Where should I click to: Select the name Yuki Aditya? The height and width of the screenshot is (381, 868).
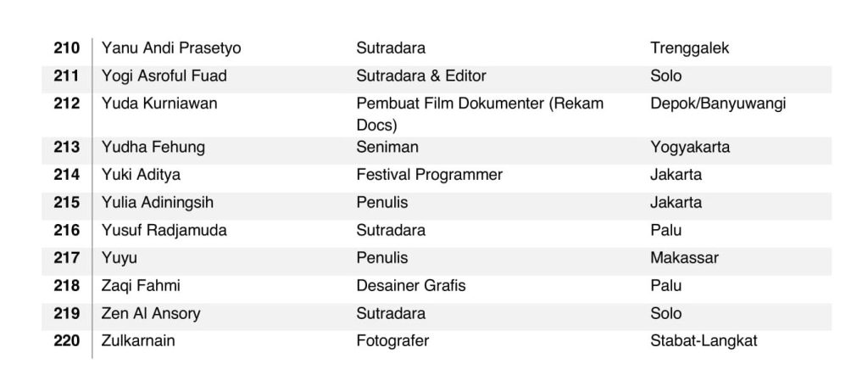pyautogui.click(x=141, y=176)
